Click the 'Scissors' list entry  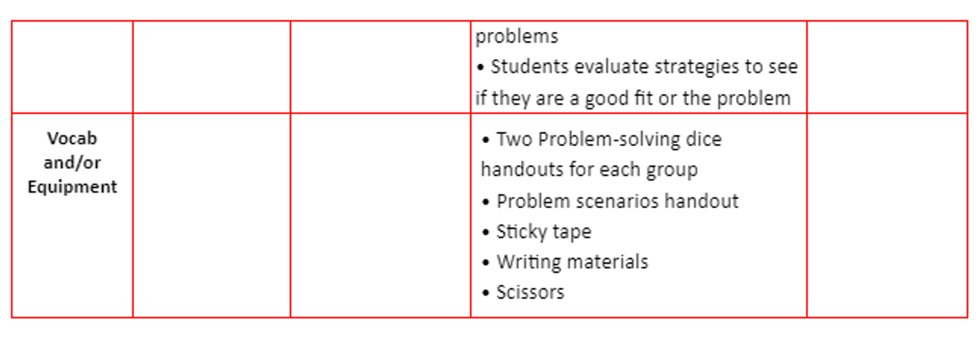tap(530, 292)
